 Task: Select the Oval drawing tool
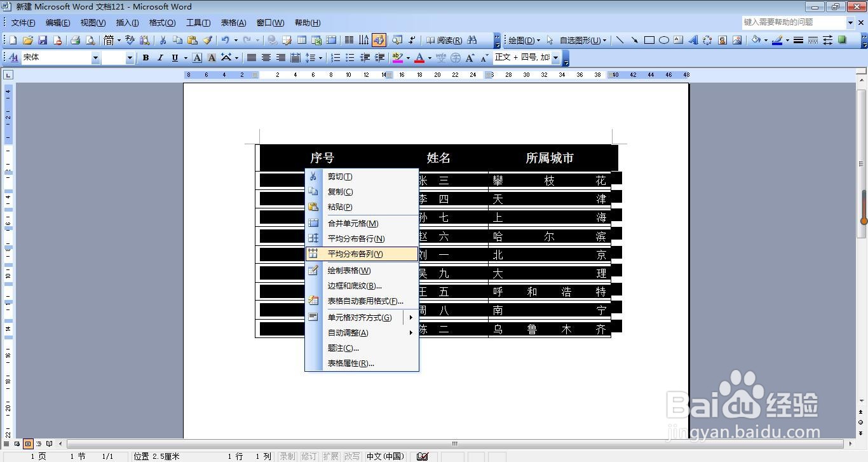[x=663, y=40]
